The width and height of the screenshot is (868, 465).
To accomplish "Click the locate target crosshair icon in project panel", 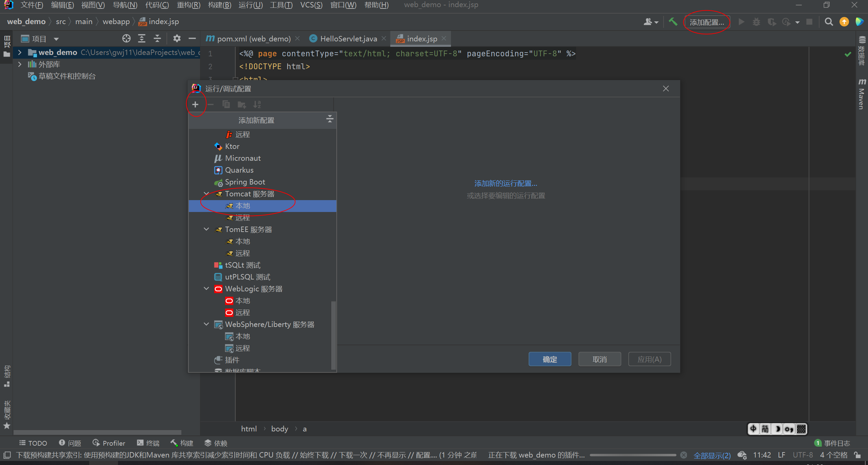I will click(x=126, y=39).
